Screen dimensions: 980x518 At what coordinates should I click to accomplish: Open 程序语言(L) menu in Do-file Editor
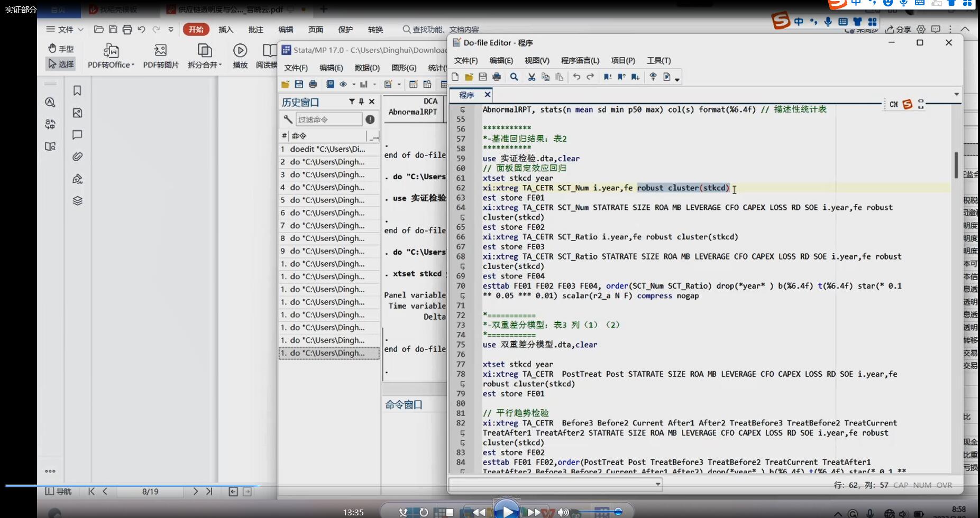tap(580, 60)
